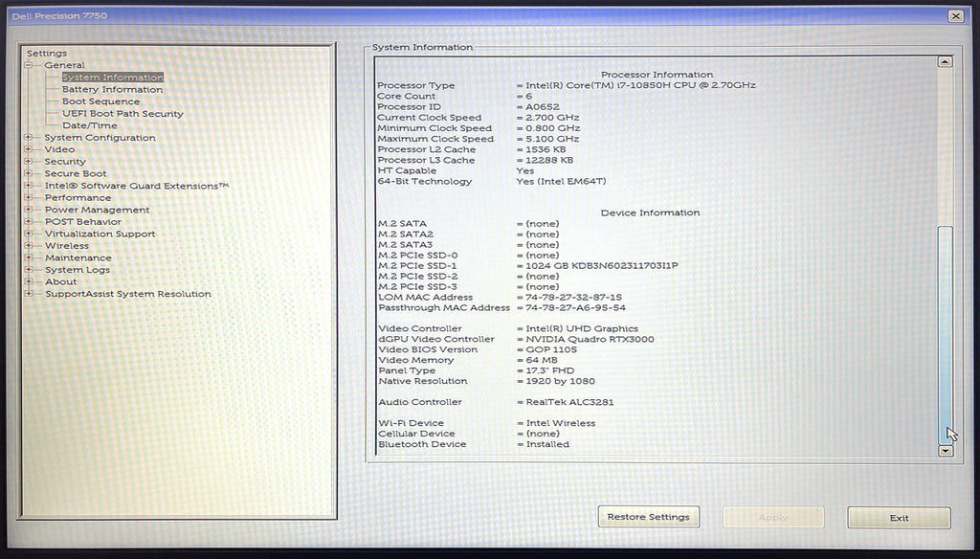Image resolution: width=980 pixels, height=559 pixels.
Task: Expand the Power Management node
Action: tap(28, 210)
